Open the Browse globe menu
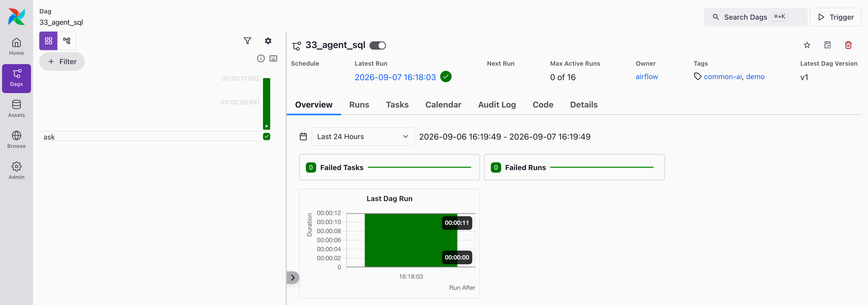Screen dimensions: 868x305 [16, 140]
